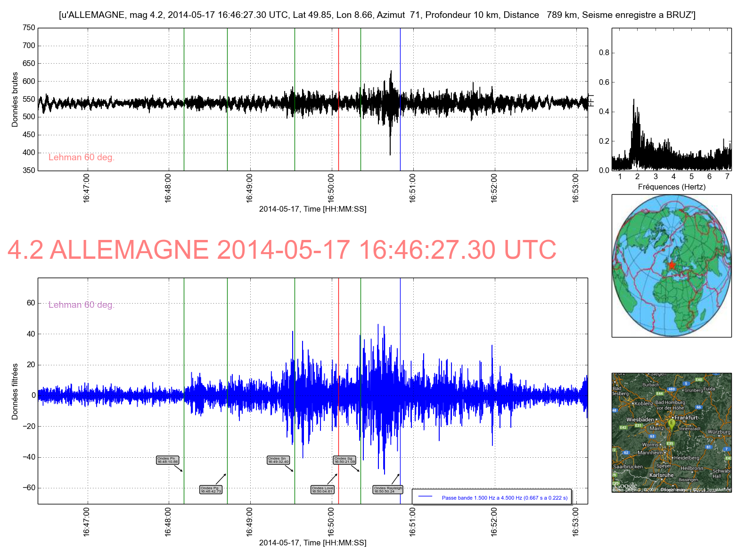This screenshot has height=560, width=754.
Task: Select the Ondes Sn annotation box
Action: 278,460
